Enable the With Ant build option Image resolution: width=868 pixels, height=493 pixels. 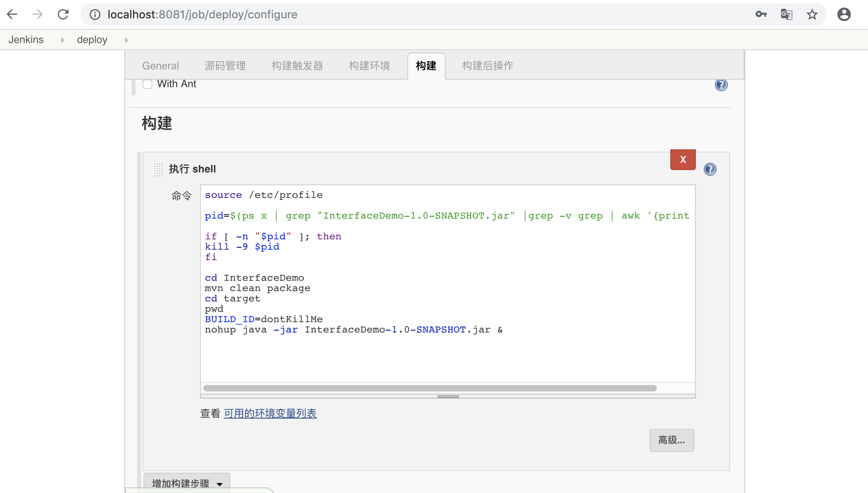tap(148, 83)
